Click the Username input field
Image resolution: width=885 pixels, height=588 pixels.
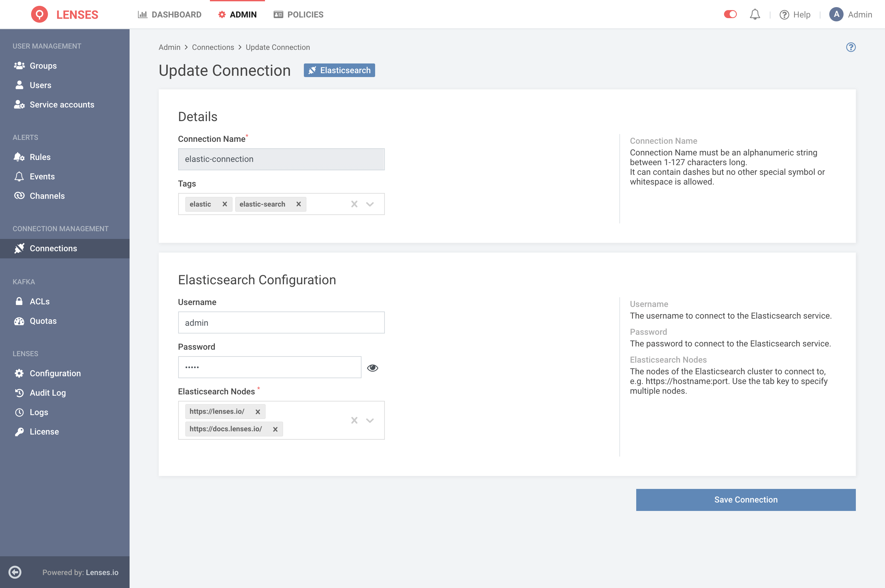pyautogui.click(x=282, y=323)
